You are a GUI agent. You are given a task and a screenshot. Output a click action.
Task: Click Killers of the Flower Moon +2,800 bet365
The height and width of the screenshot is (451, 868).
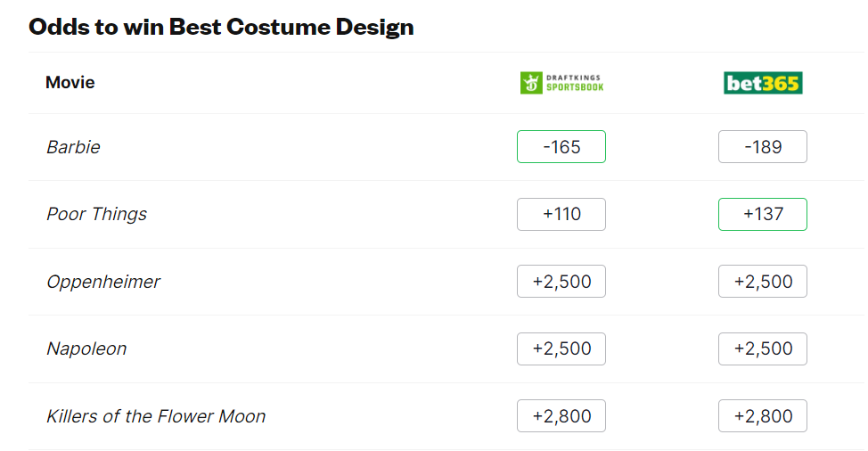pos(763,416)
